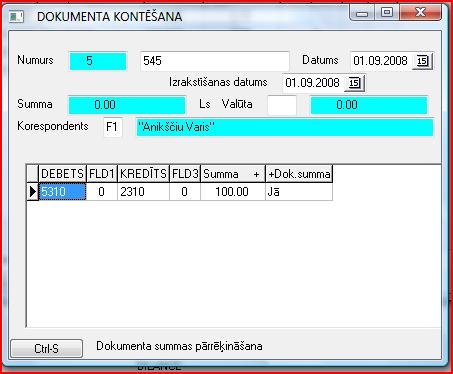
Task: Click the "Anikščiu Varis" correspondent name field
Action: [285, 127]
